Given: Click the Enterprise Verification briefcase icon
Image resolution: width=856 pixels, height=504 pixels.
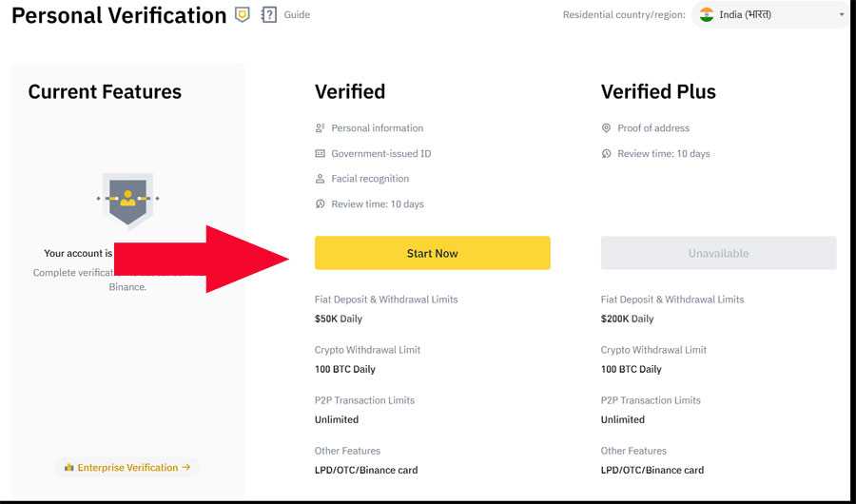Looking at the screenshot, I should [68, 467].
